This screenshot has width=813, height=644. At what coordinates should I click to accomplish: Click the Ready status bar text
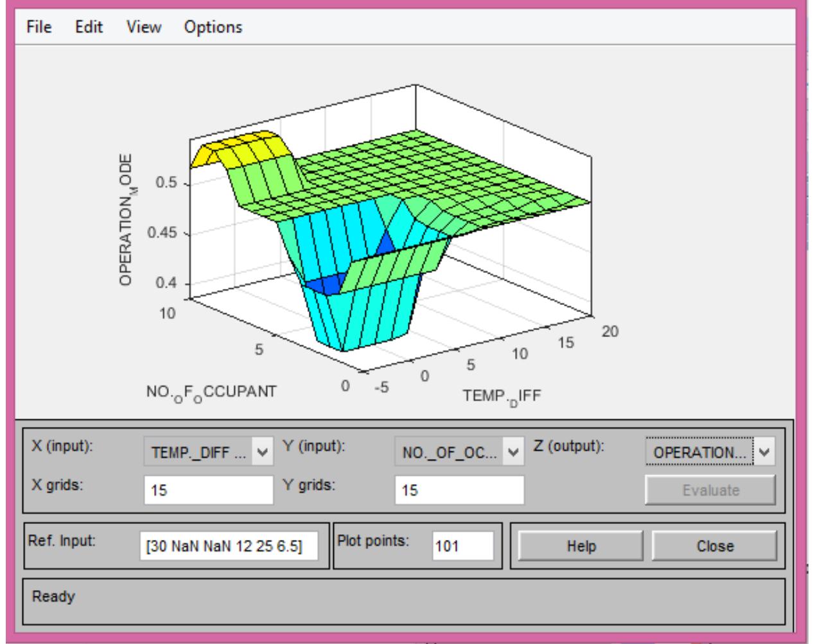(x=53, y=596)
